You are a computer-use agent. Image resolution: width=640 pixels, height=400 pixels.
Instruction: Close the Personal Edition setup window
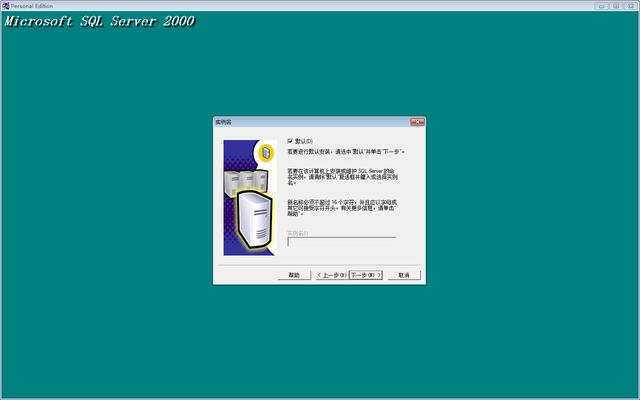pos(631,6)
